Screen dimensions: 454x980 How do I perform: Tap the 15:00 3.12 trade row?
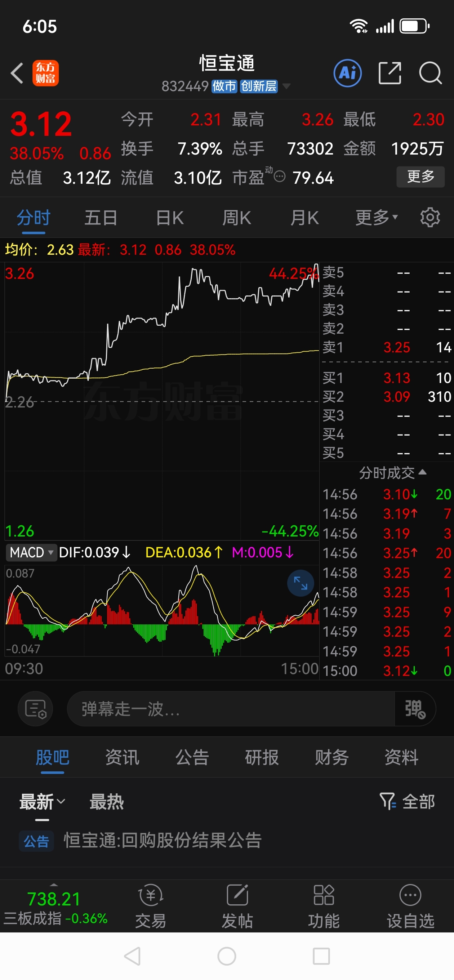pos(387,671)
